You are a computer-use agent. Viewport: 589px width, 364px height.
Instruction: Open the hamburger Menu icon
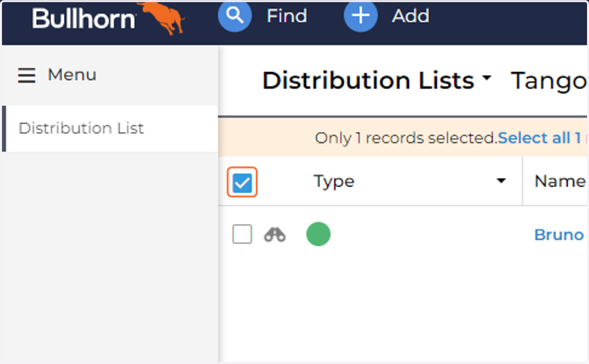27,75
